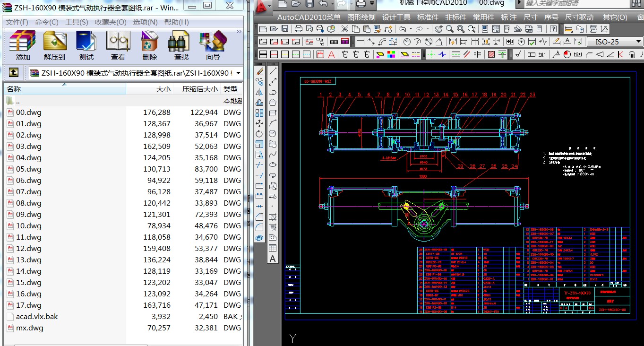Click the Linear dimension icon
The image size is (644, 346).
click(360, 42)
